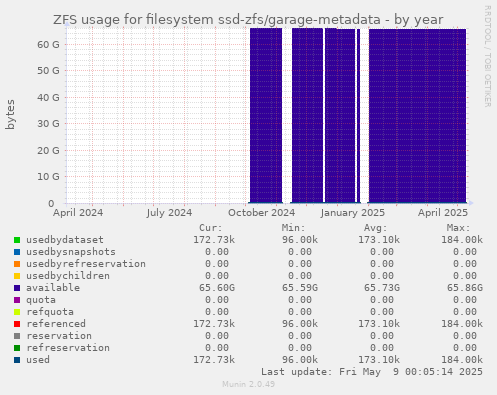The image size is (497, 395).
Task: Click the quota magenta legend swatch
Action: [x=17, y=300]
